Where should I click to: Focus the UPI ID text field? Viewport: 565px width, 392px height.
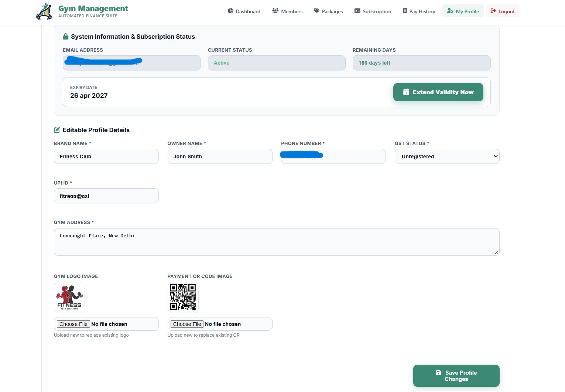pyautogui.click(x=106, y=196)
